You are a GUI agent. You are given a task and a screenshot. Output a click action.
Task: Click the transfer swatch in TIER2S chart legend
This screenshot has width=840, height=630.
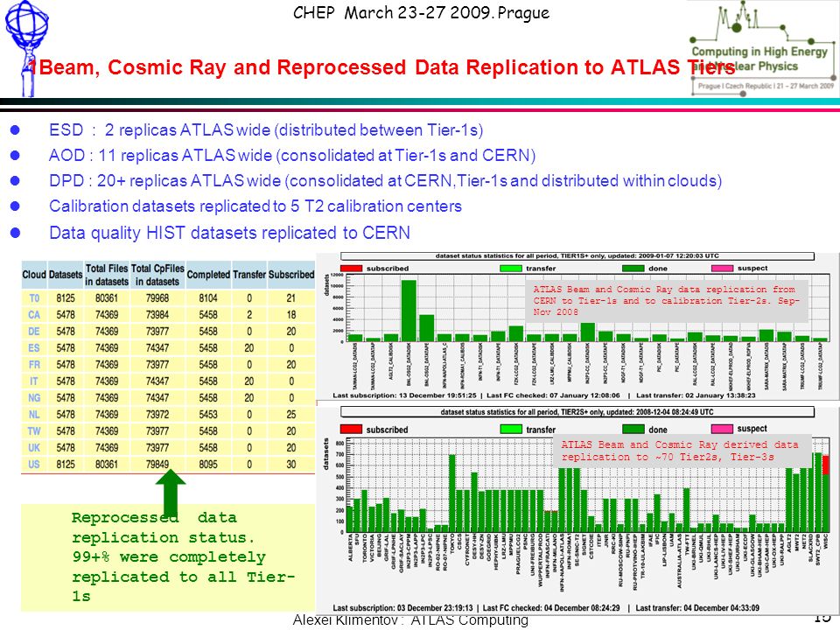pos(510,429)
